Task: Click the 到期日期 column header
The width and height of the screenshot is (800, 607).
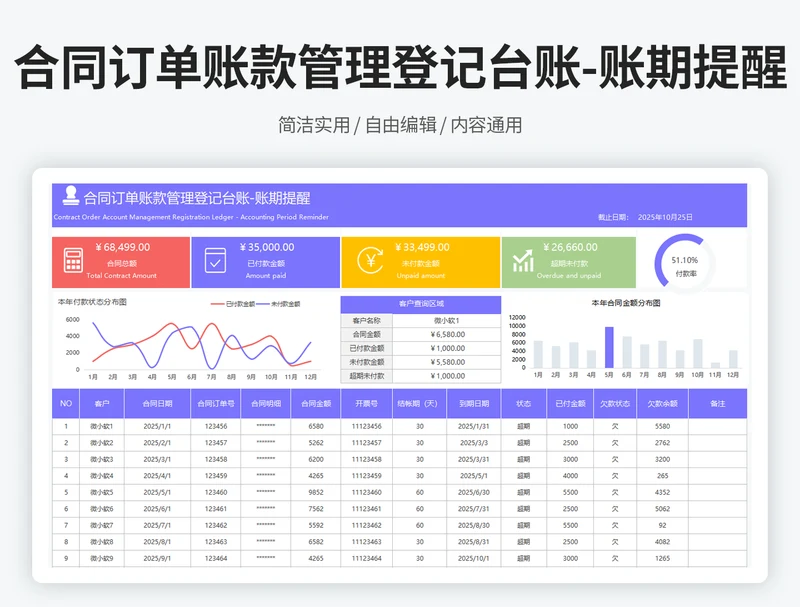Action: 473,403
